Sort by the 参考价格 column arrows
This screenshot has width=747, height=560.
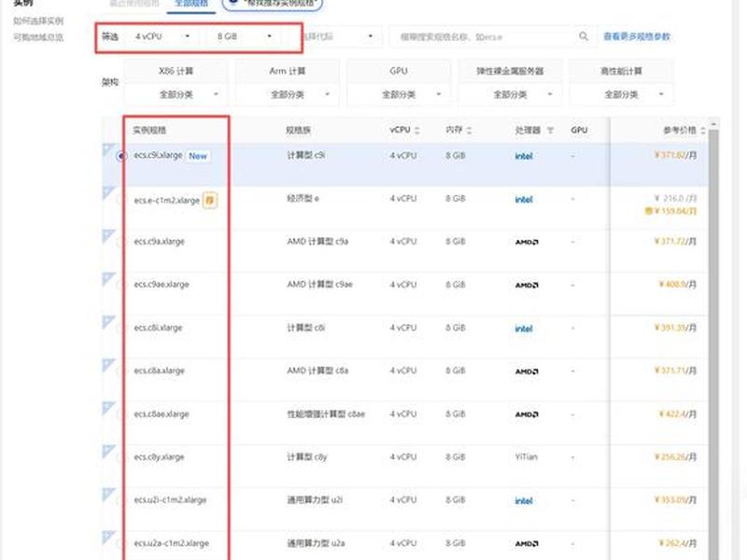703,130
